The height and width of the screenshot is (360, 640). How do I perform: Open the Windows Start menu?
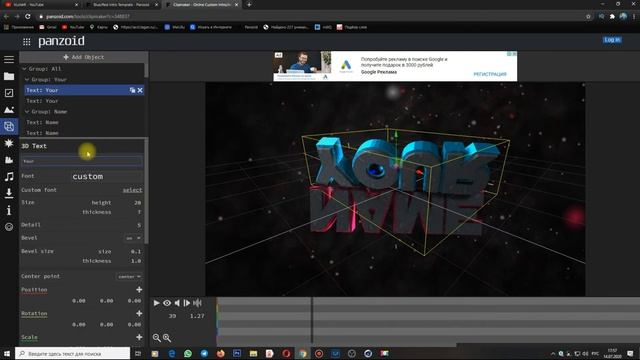tap(7, 353)
